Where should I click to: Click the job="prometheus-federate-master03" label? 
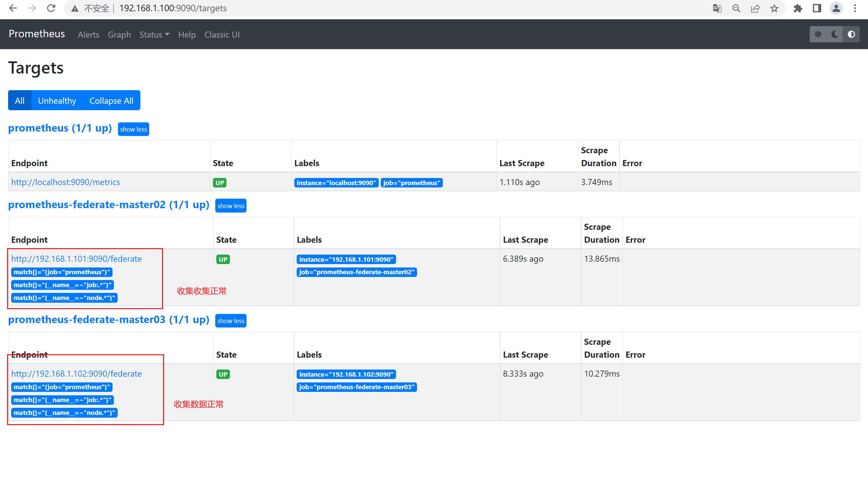[357, 387]
